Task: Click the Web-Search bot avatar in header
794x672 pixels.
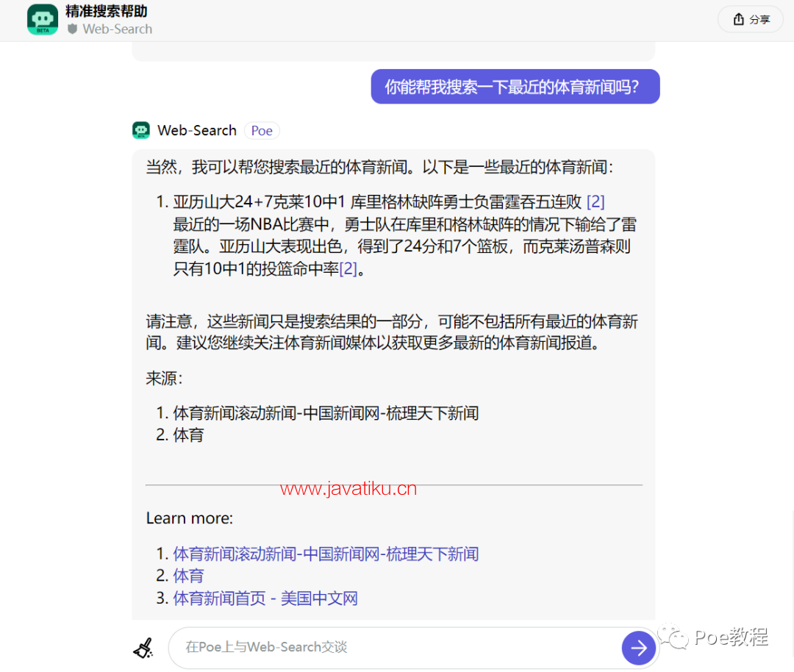Action: [x=43, y=19]
